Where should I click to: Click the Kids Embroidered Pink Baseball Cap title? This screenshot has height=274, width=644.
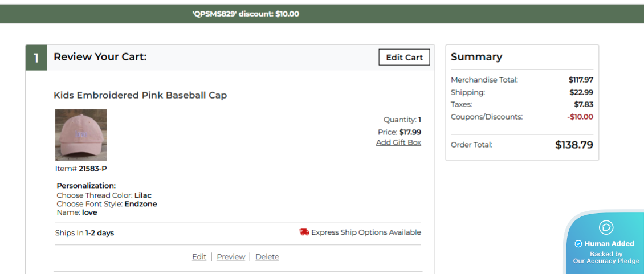click(140, 95)
